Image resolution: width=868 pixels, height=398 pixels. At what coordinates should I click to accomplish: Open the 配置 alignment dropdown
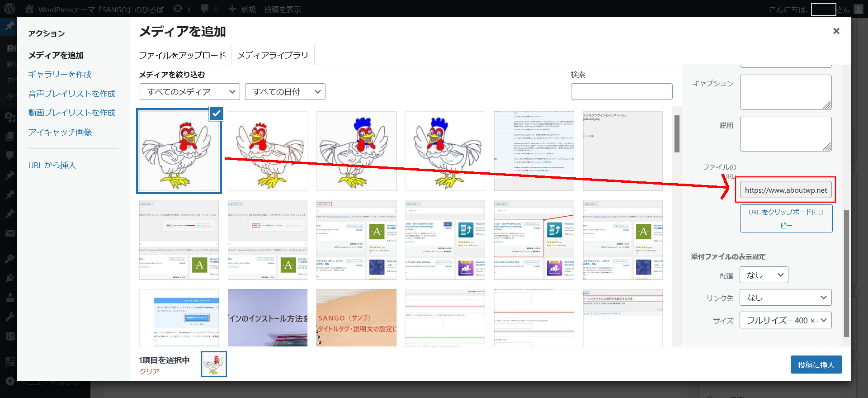[764, 275]
